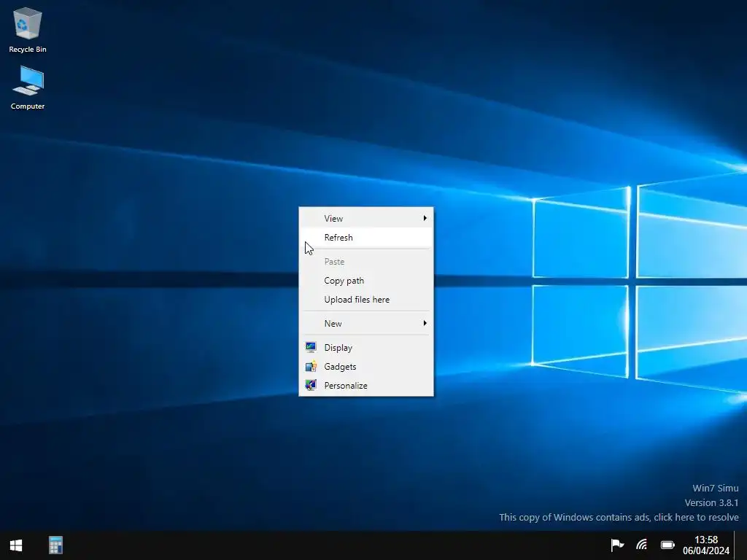Click the Display monitor icon in menu
The height and width of the screenshot is (560, 747).
[x=311, y=347]
